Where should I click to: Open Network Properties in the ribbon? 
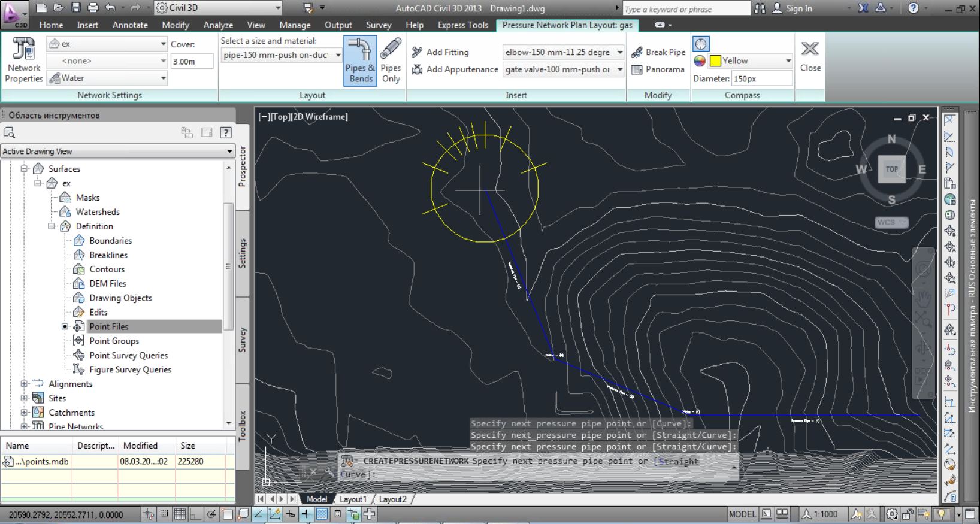click(24, 61)
